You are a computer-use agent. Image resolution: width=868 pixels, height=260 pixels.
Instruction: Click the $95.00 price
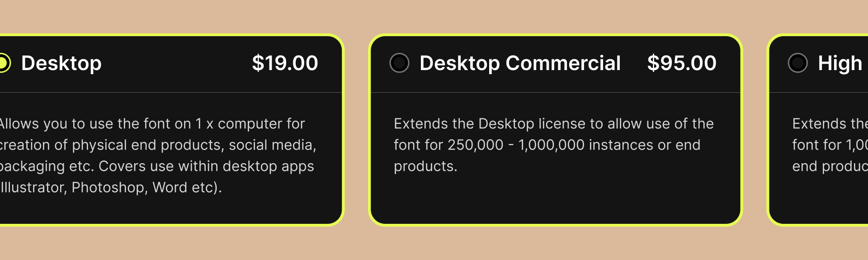coord(681,63)
